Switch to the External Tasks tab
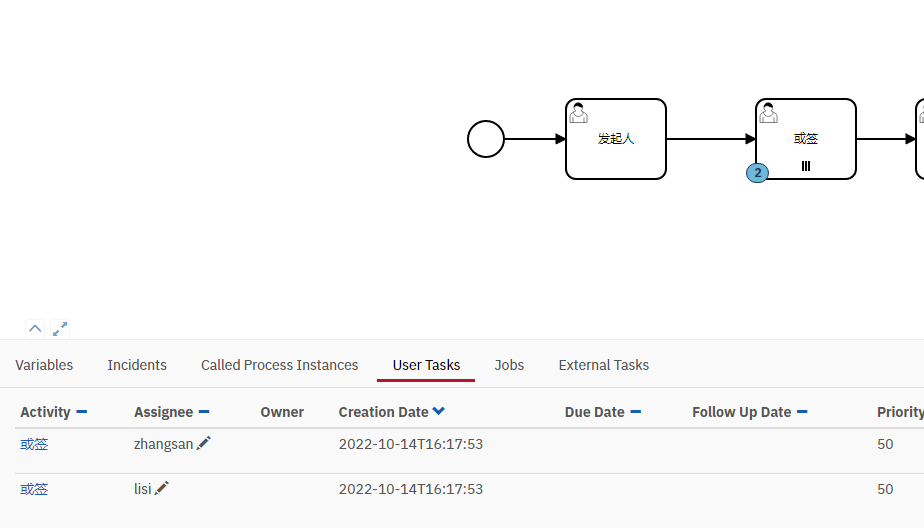The width and height of the screenshot is (924, 528). coord(603,365)
